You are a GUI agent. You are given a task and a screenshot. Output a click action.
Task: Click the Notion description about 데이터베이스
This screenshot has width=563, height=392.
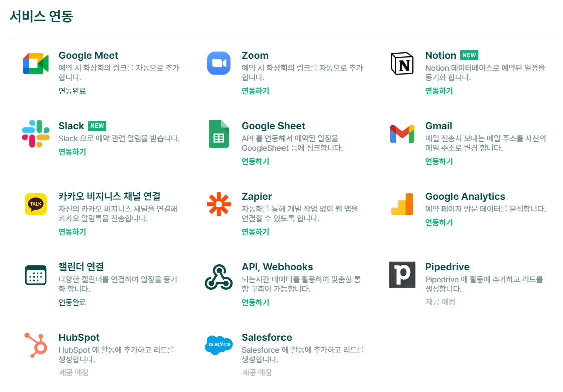tap(485, 73)
